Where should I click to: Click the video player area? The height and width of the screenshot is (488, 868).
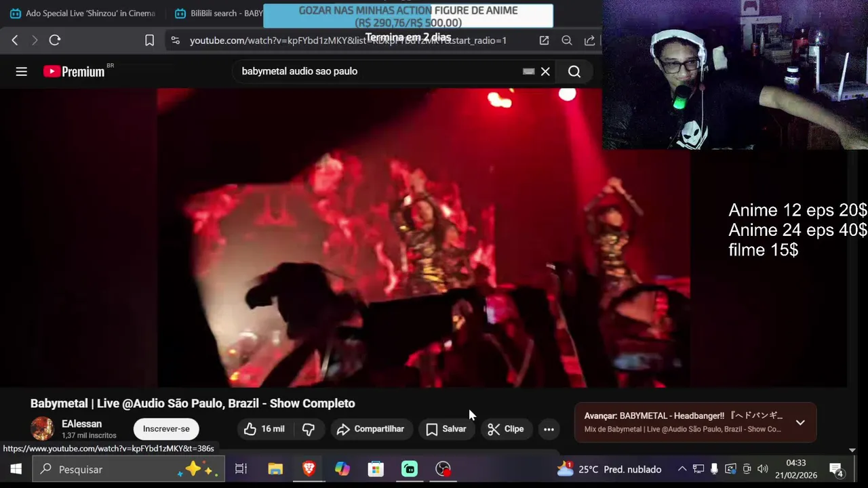click(423, 237)
